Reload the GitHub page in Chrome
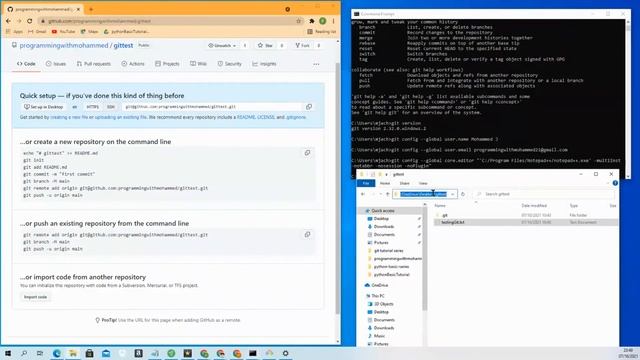 click(29, 21)
